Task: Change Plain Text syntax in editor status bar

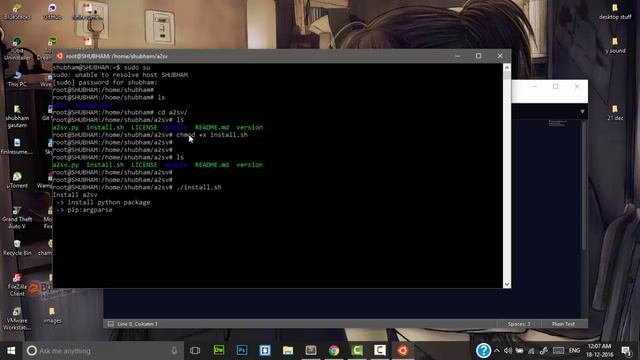Action: 563,324
